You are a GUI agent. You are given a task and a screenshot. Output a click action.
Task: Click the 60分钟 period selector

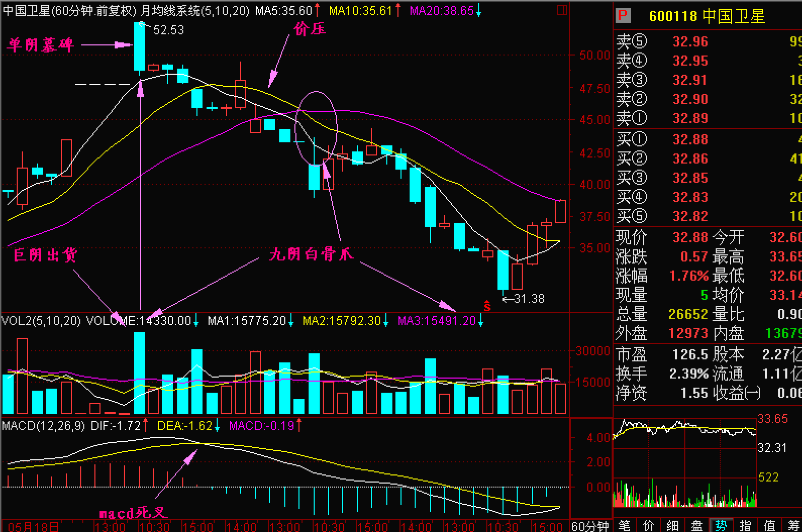(x=590, y=526)
